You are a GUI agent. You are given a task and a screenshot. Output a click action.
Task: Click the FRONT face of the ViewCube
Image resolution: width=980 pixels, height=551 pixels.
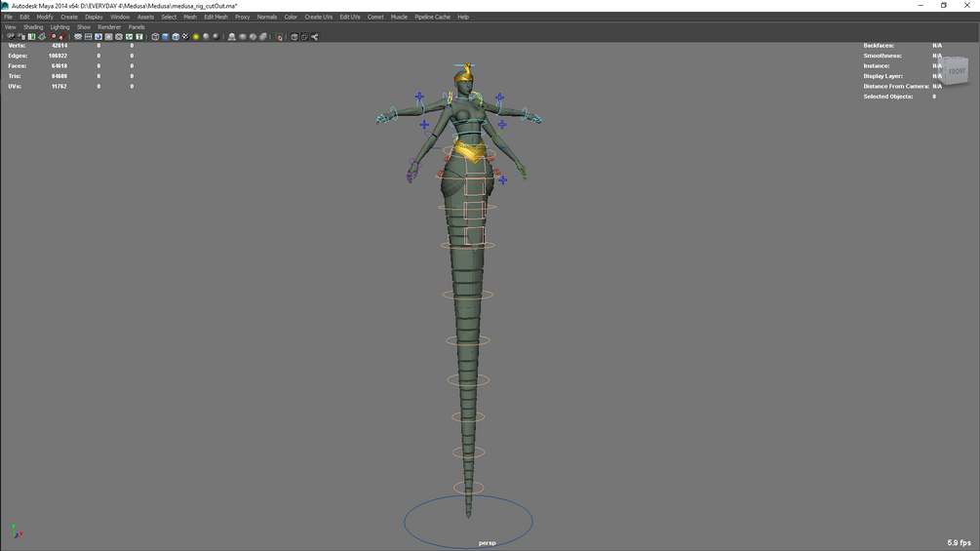[957, 72]
